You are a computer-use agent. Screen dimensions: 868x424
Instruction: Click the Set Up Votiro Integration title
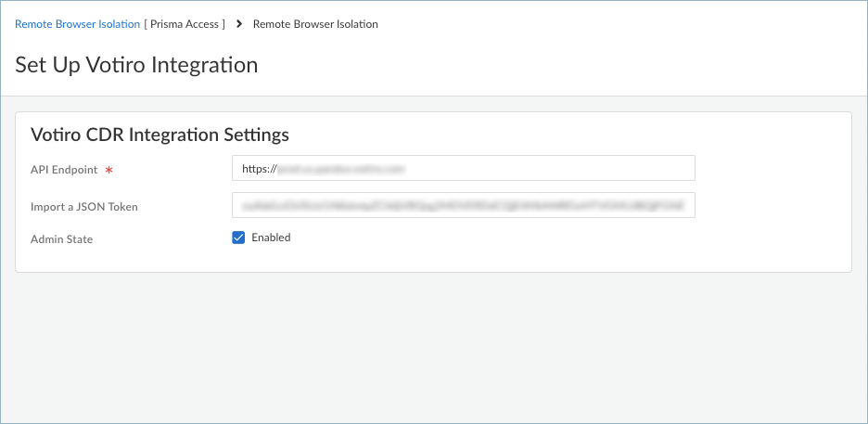(x=136, y=65)
